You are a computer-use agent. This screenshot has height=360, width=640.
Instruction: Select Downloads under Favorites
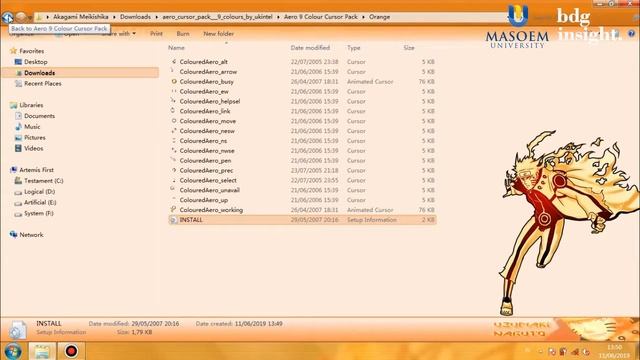(39, 73)
